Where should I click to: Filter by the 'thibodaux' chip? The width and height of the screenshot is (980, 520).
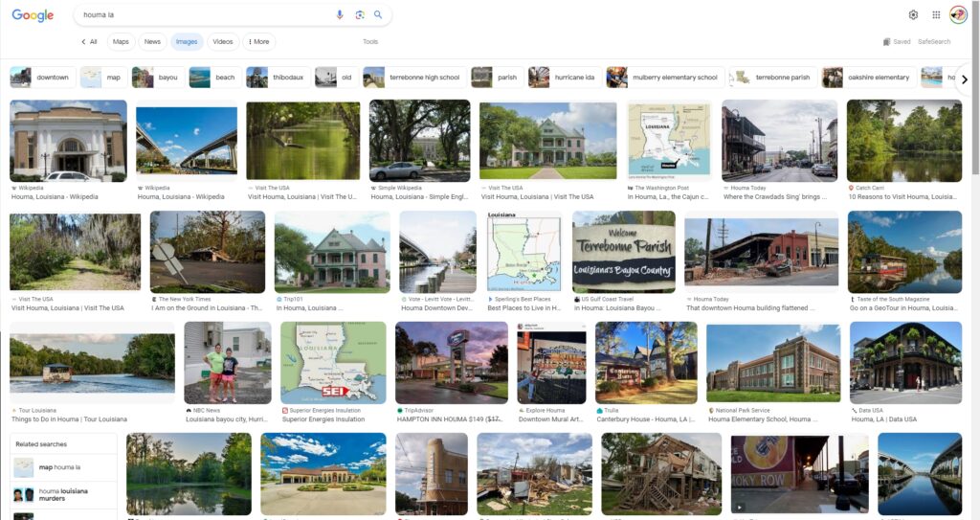278,78
